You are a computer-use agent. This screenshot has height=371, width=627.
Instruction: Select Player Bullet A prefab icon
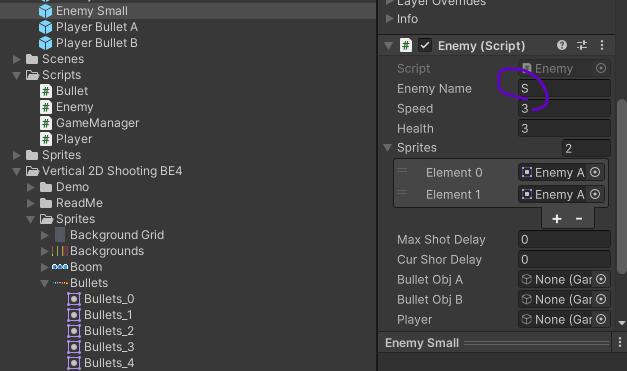[x=46, y=27]
